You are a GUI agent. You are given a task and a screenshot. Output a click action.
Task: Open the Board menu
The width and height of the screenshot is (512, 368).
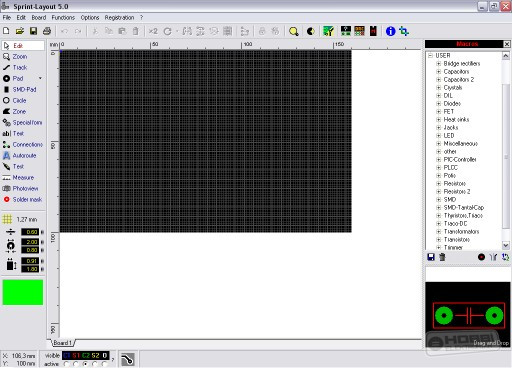pyautogui.click(x=39, y=18)
